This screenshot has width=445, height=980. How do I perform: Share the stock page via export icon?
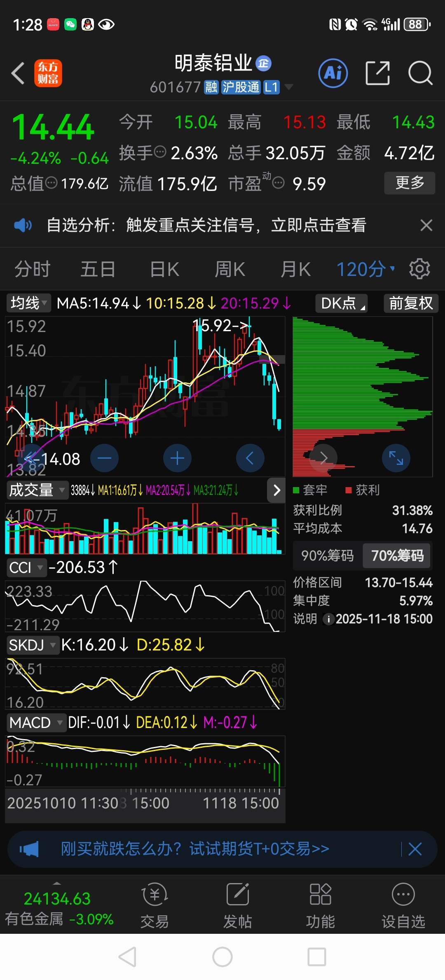[377, 73]
